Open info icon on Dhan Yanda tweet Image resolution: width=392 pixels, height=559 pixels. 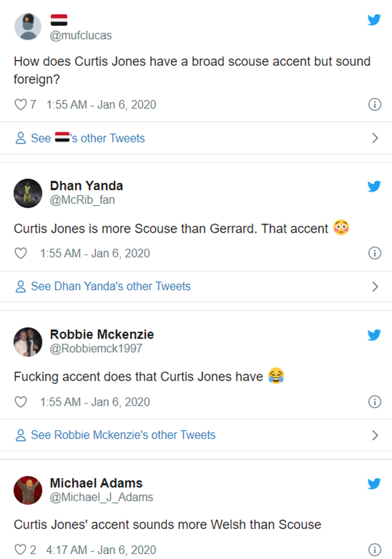(x=375, y=253)
